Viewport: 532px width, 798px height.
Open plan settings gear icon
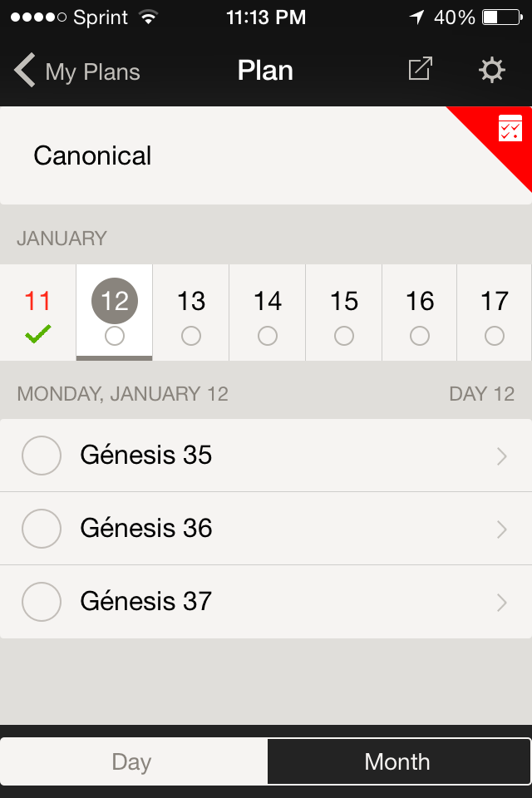pyautogui.click(x=492, y=71)
